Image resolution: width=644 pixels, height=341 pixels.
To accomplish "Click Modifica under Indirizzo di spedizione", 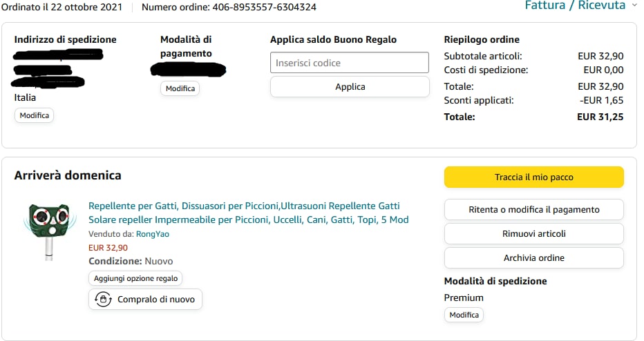I will (x=34, y=115).
